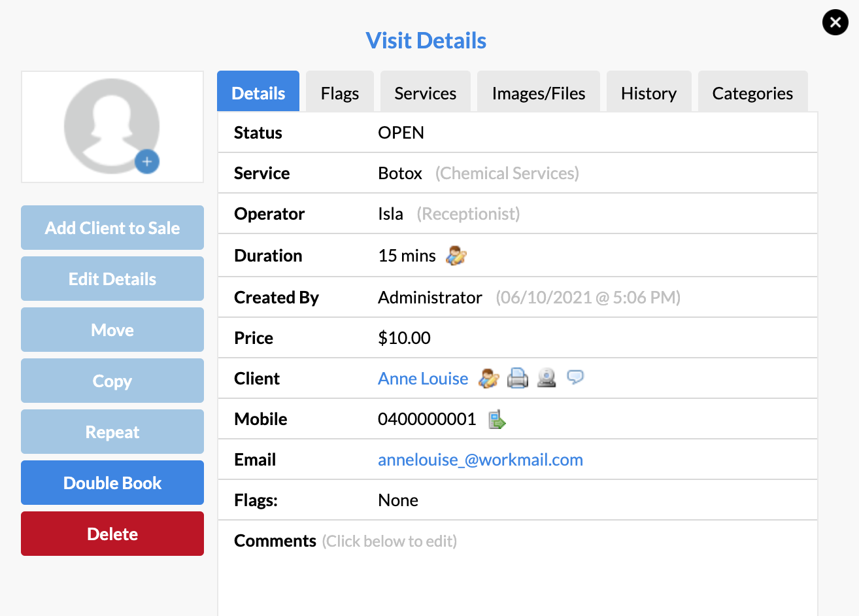The height and width of the screenshot is (616, 859).
Task: Click the speech bubble icon in Client row
Action: pos(575,377)
